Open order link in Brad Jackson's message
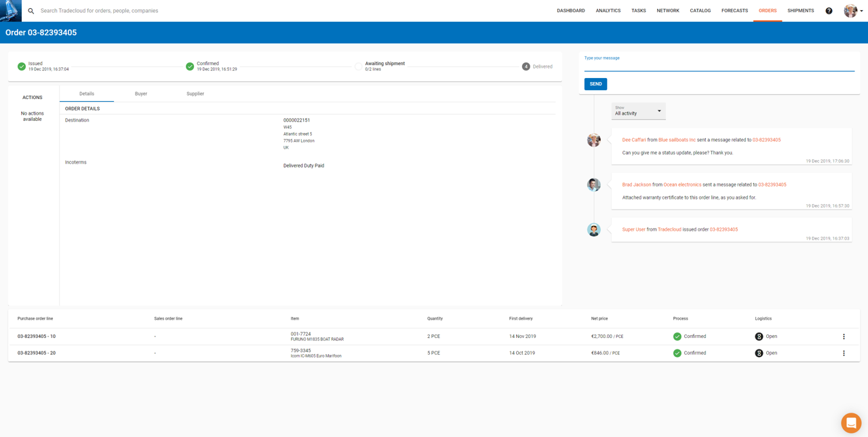This screenshot has width=868, height=437. pos(772,185)
